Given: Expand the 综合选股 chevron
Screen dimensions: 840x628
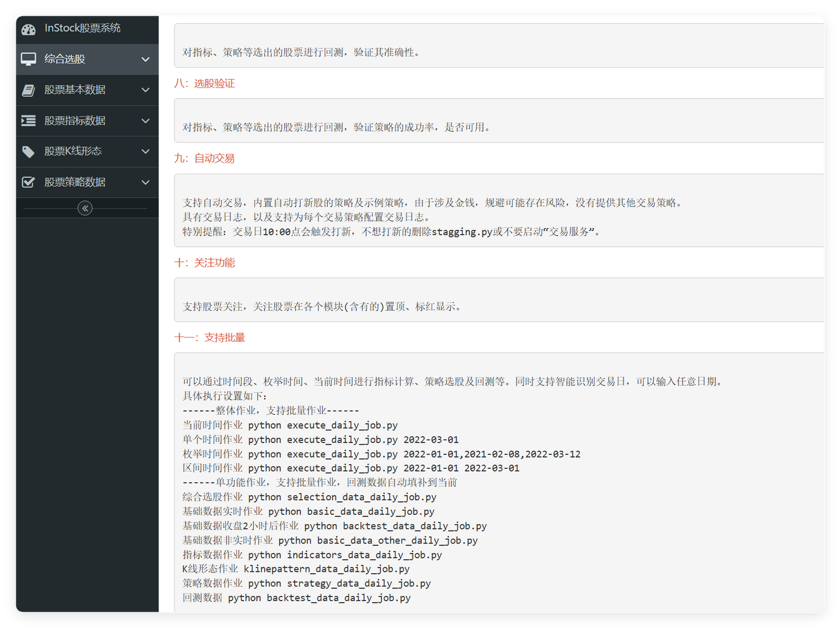Looking at the screenshot, I should [146, 59].
